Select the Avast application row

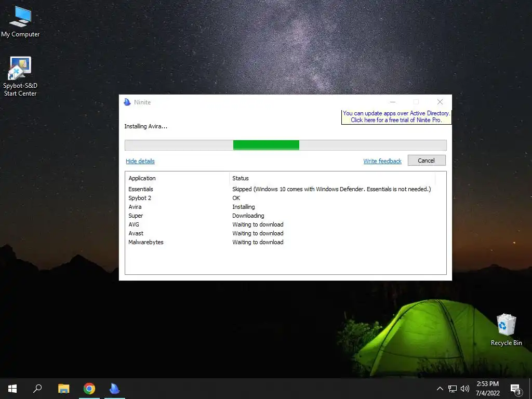click(286, 233)
